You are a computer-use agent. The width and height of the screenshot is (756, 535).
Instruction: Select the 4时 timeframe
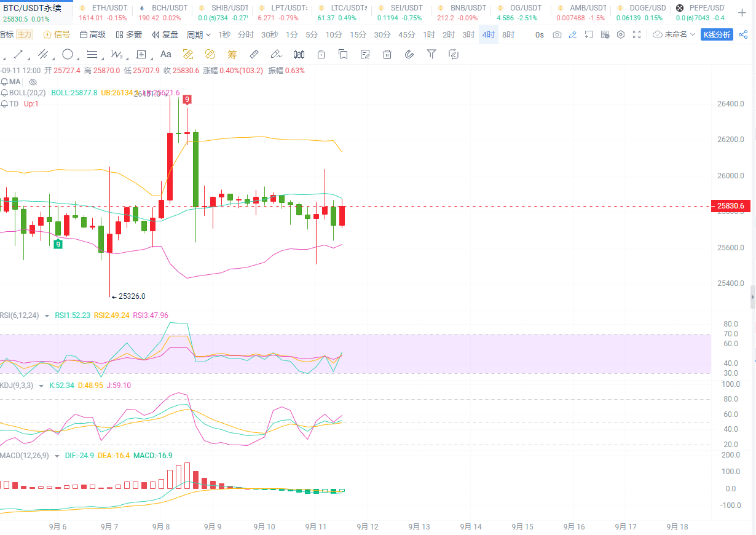(489, 34)
